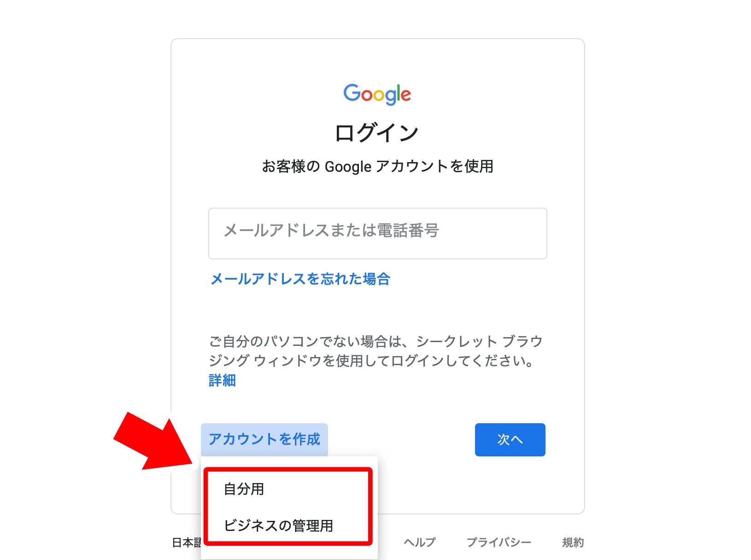Open the 詳細 link
The width and height of the screenshot is (751, 560).
tap(222, 380)
